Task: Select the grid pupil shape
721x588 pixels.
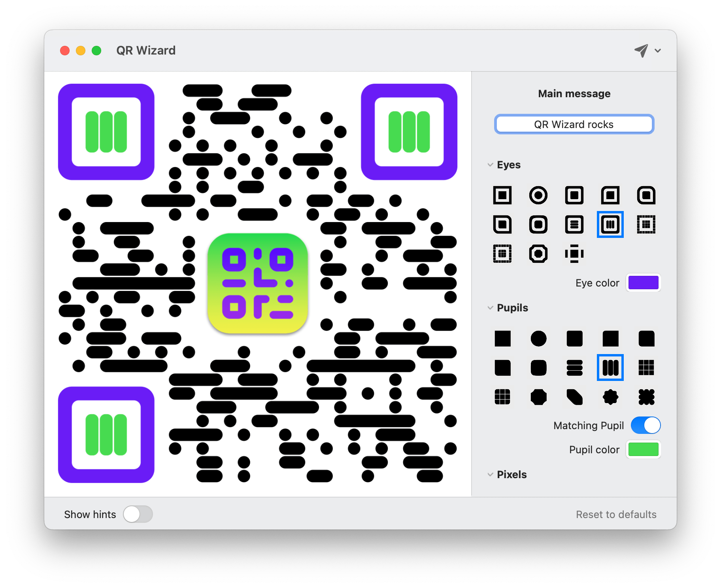Action: (646, 367)
